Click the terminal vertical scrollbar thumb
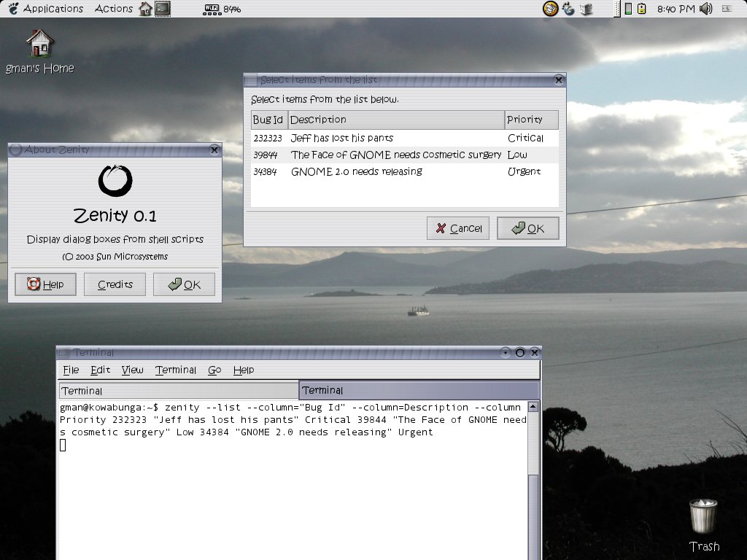 (533, 517)
